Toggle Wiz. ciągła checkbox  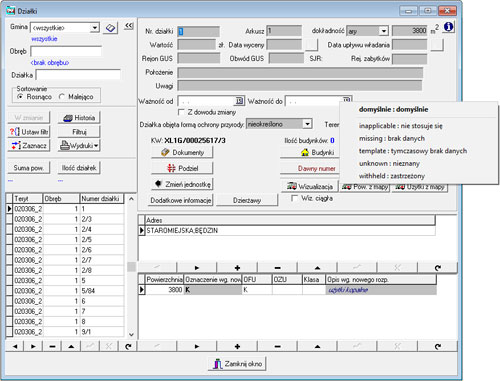294,198
